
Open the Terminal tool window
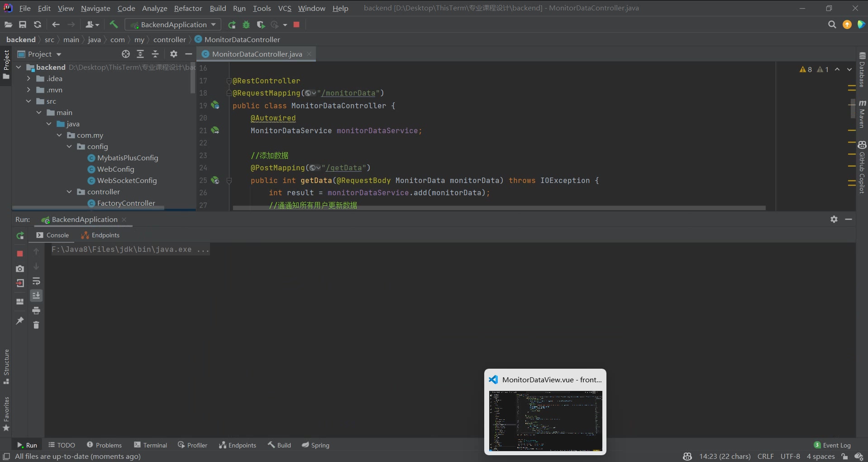coord(151,445)
